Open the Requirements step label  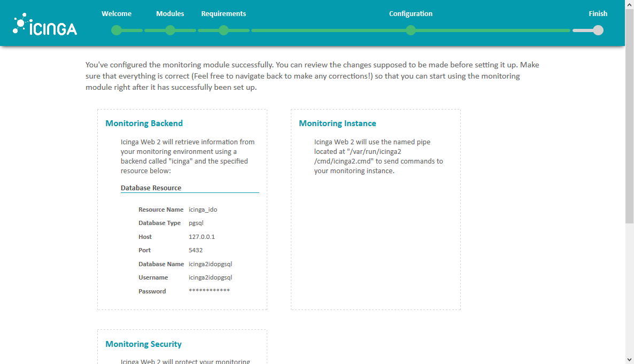tap(223, 14)
